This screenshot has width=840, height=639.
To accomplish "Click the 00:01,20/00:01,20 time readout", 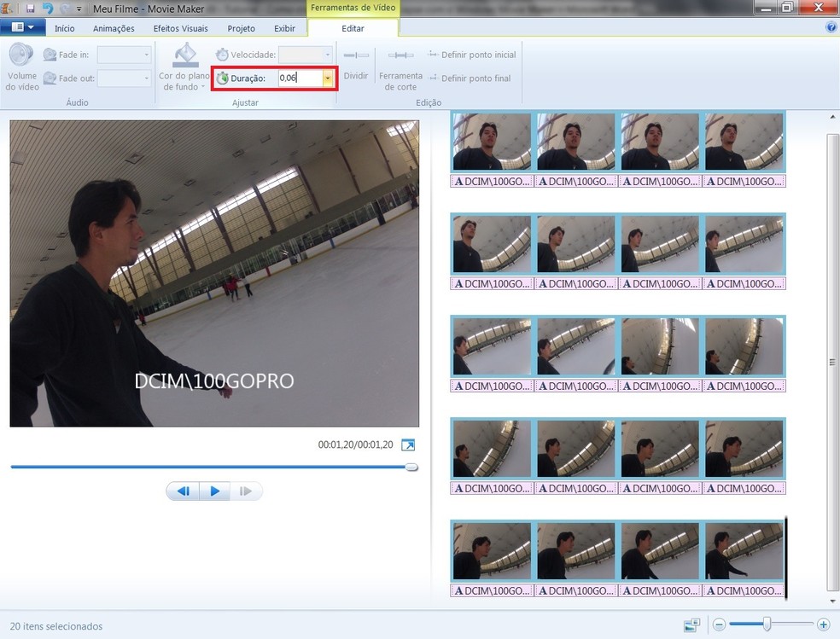I will 356,444.
